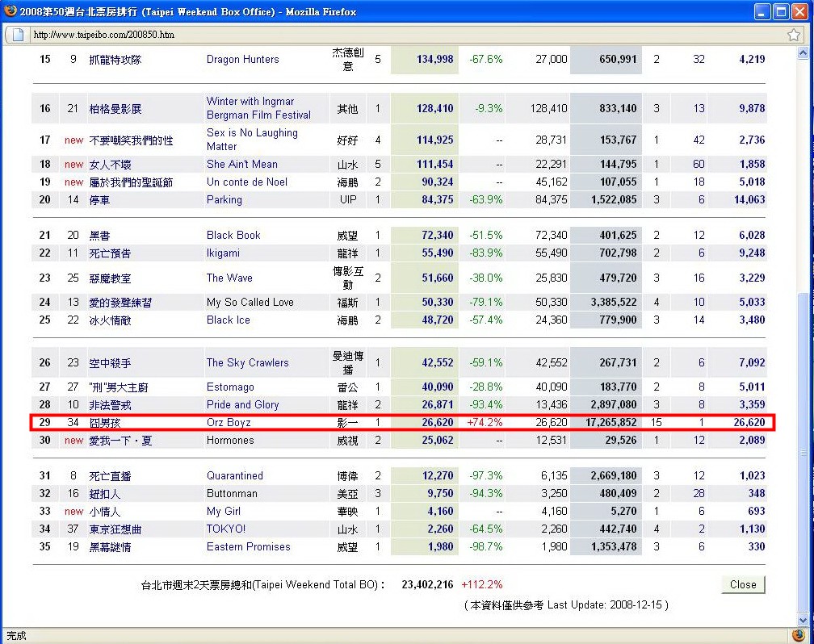Open the Black Book link
The image size is (814, 644).
coord(233,235)
